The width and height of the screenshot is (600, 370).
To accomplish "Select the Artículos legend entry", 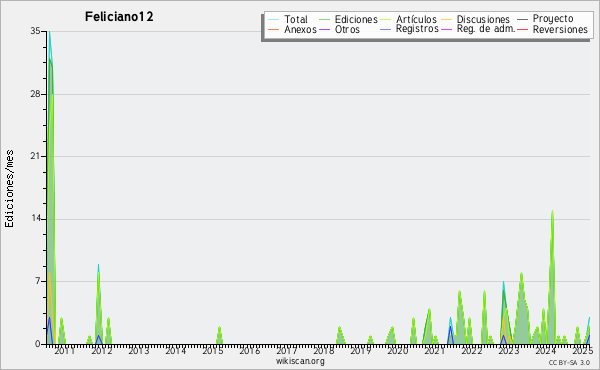I will coord(416,19).
